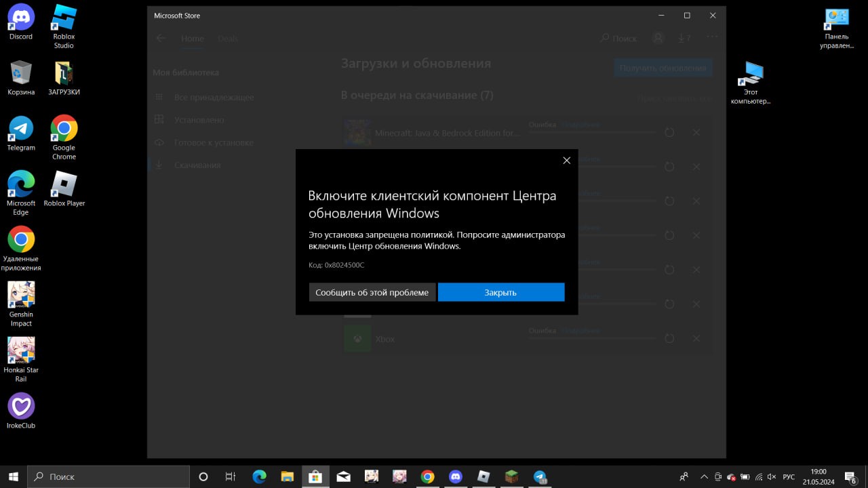Open the Xbox app tile in the queue
Viewport: 868px width, 488px height.
357,338
